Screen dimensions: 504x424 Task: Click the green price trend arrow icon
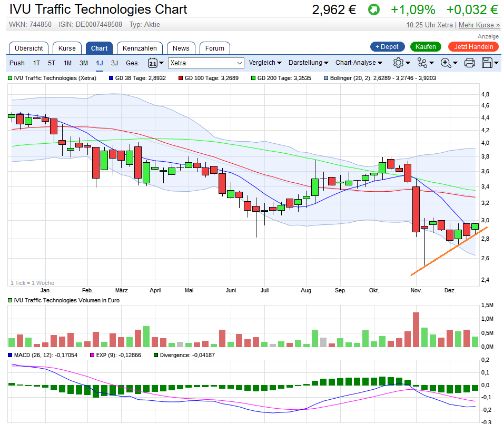(x=374, y=9)
